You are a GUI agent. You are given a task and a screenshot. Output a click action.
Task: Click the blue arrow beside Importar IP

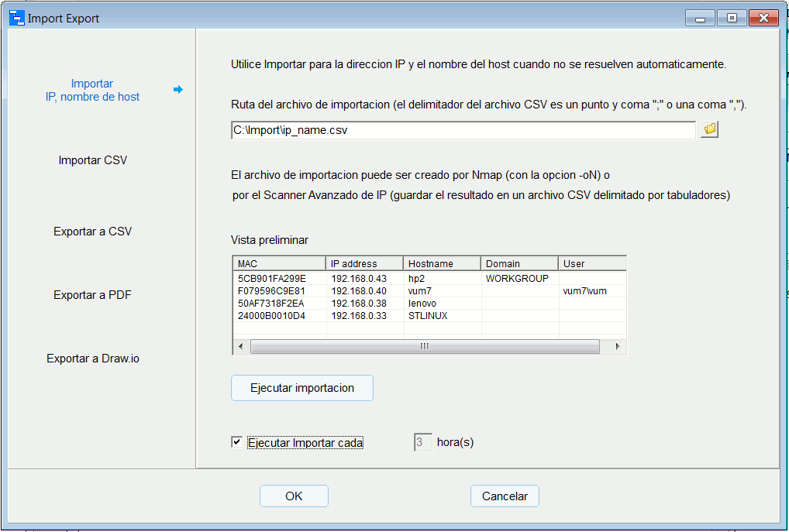pyautogui.click(x=179, y=90)
